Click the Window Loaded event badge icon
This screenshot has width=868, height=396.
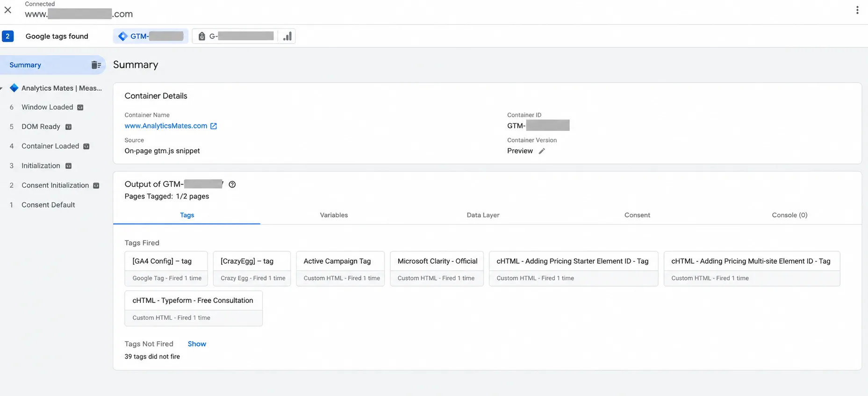(80, 108)
